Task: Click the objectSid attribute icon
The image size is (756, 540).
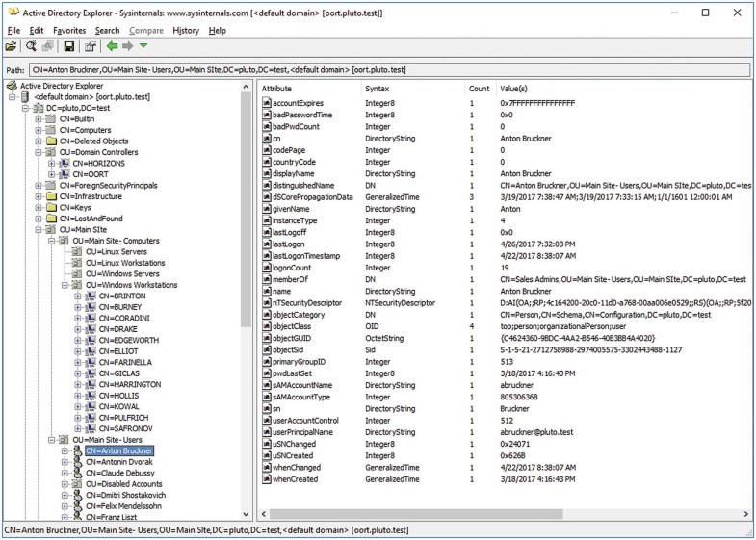Action: click(x=267, y=349)
